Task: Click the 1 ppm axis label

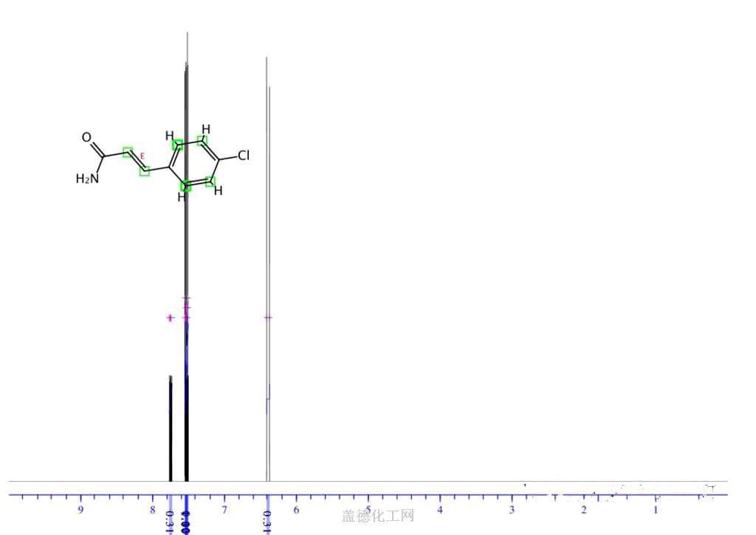Action: (656, 510)
